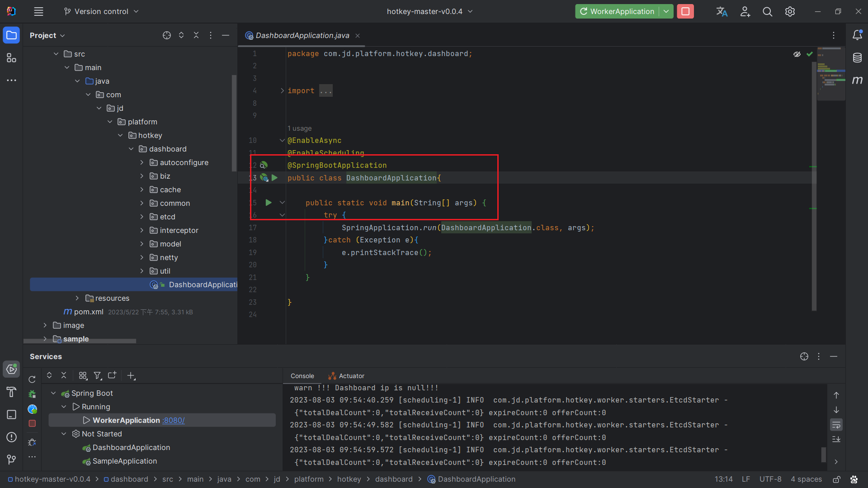Open the Translate plugin icon
Image resolution: width=868 pixels, height=488 pixels.
click(722, 11)
